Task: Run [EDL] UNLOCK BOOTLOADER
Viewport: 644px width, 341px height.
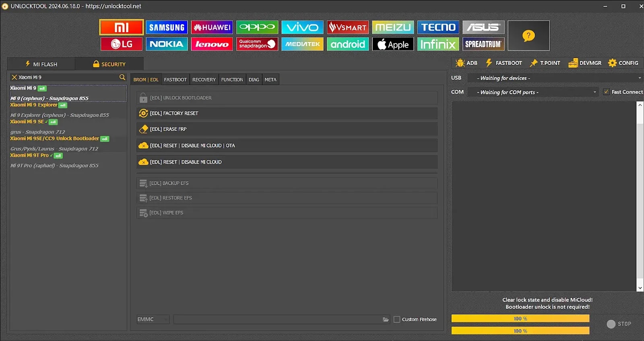Action: [x=287, y=98]
